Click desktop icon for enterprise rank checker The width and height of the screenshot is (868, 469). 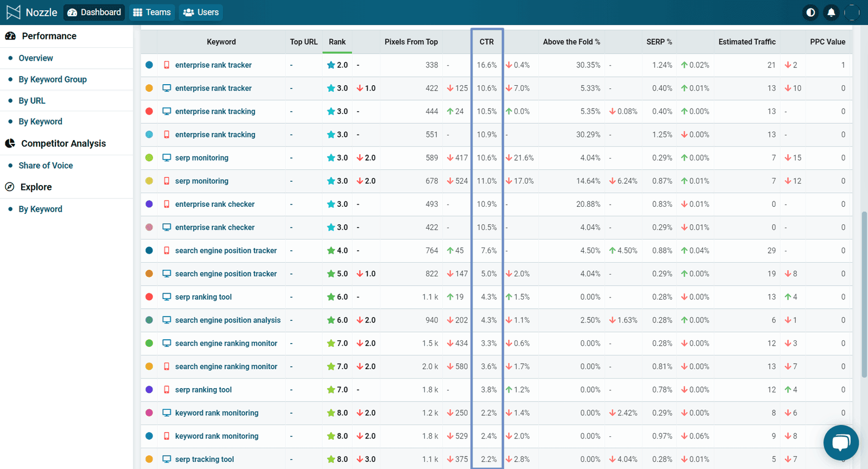click(167, 227)
